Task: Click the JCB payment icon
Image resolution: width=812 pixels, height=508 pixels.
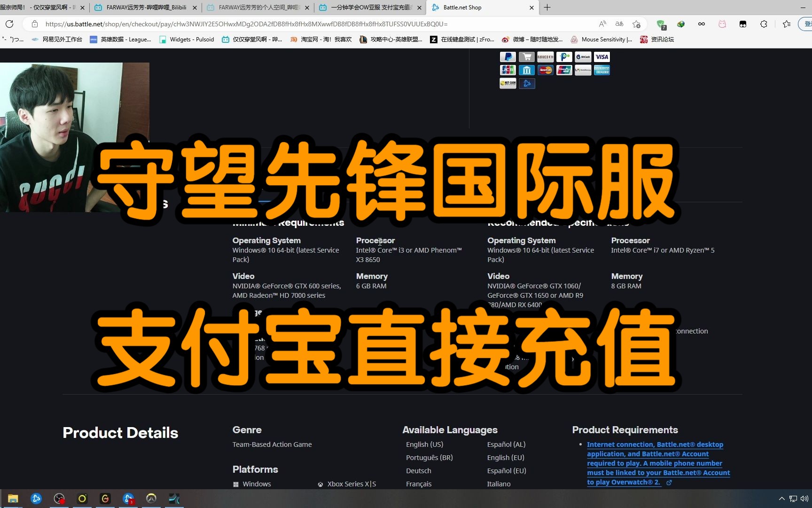Action: [507, 70]
